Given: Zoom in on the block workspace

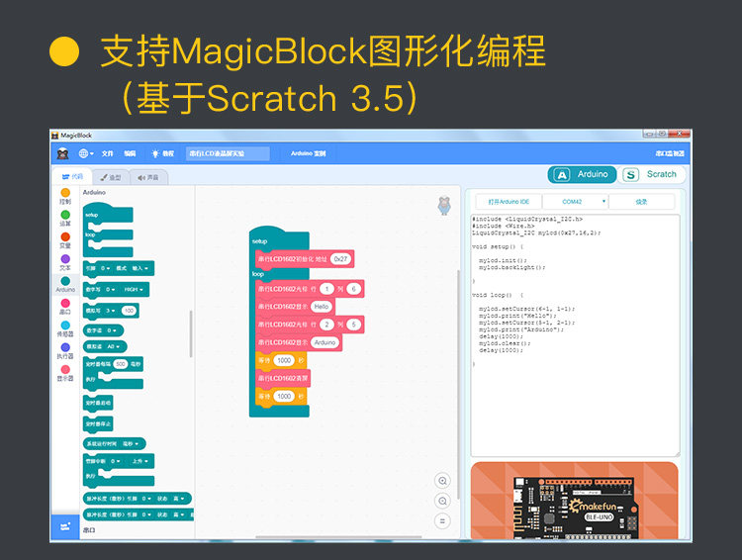Looking at the screenshot, I should pos(442,481).
